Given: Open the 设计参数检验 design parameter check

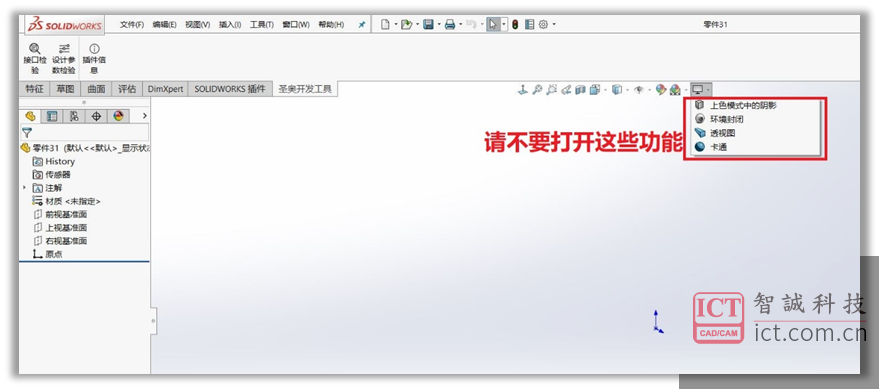Looking at the screenshot, I should point(64,59).
